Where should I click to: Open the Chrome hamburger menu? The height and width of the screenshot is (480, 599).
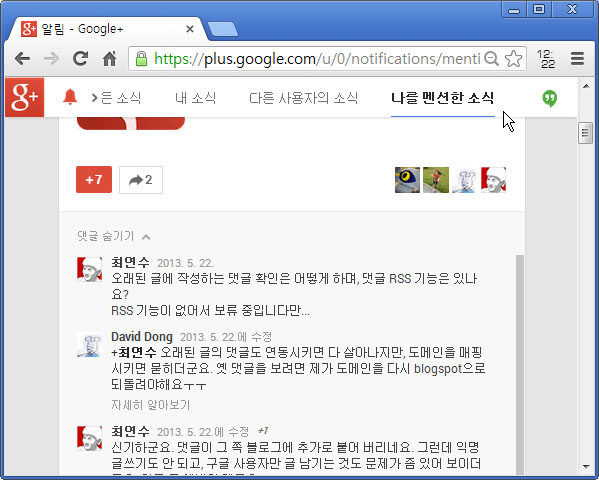click(577, 59)
